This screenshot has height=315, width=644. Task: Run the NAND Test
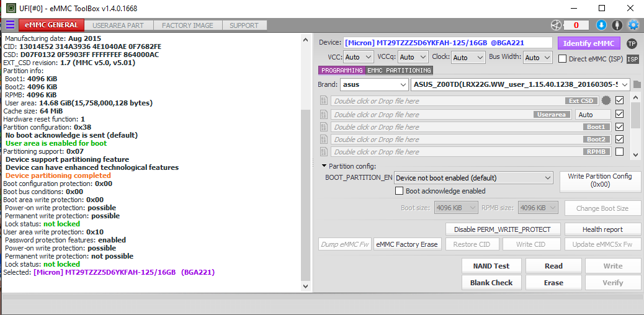click(x=491, y=266)
